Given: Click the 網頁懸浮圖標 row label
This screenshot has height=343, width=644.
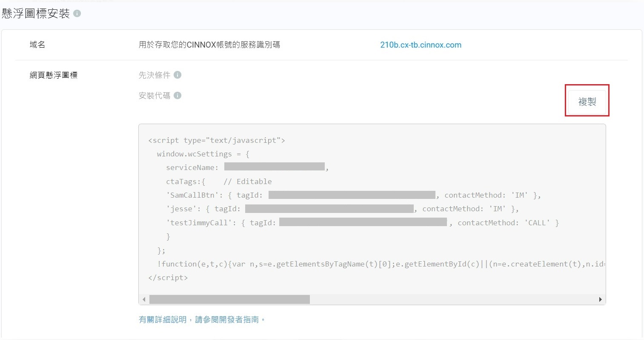Looking at the screenshot, I should pyautogui.click(x=54, y=75).
